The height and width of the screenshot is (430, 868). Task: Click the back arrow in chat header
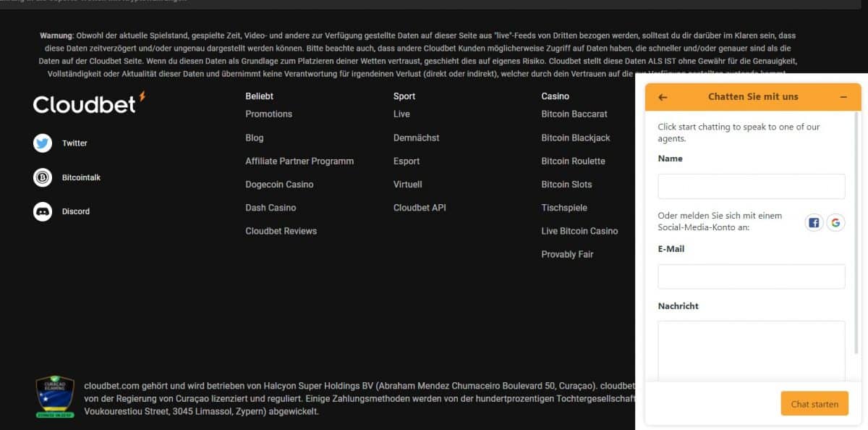pos(663,97)
